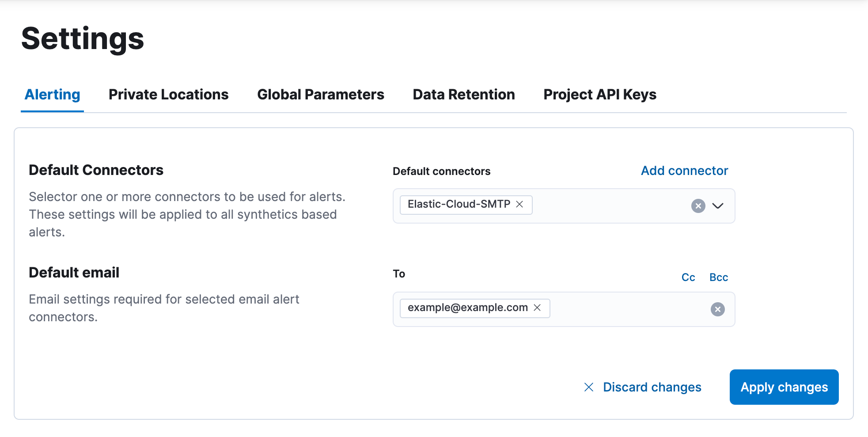
Task: Click the Add connector link
Action: 684,171
